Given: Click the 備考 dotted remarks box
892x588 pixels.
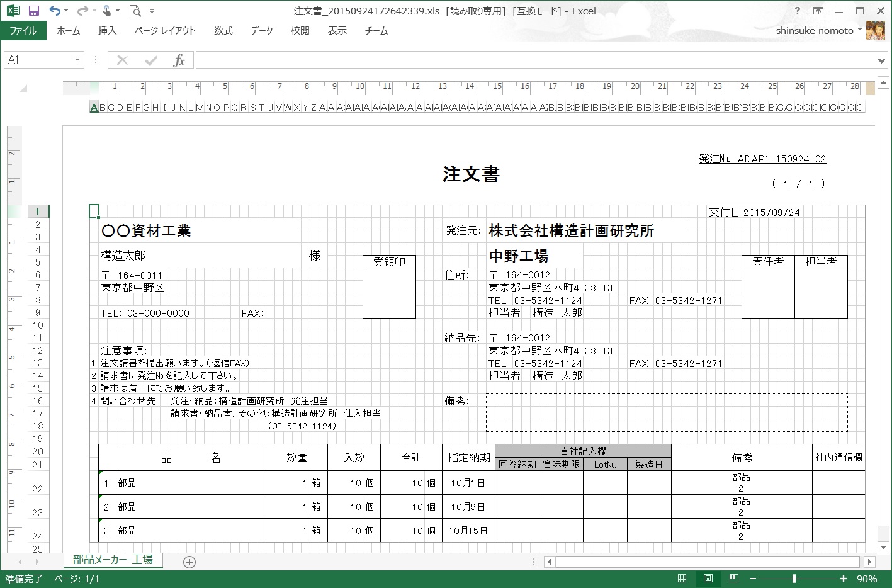Looking at the screenshot, I should click(x=667, y=413).
